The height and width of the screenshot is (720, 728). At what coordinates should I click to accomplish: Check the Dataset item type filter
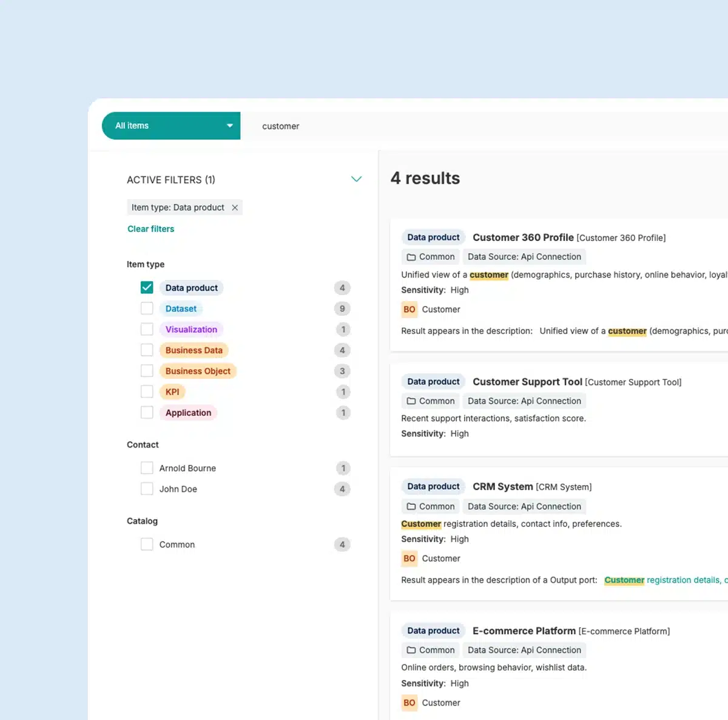pos(146,308)
